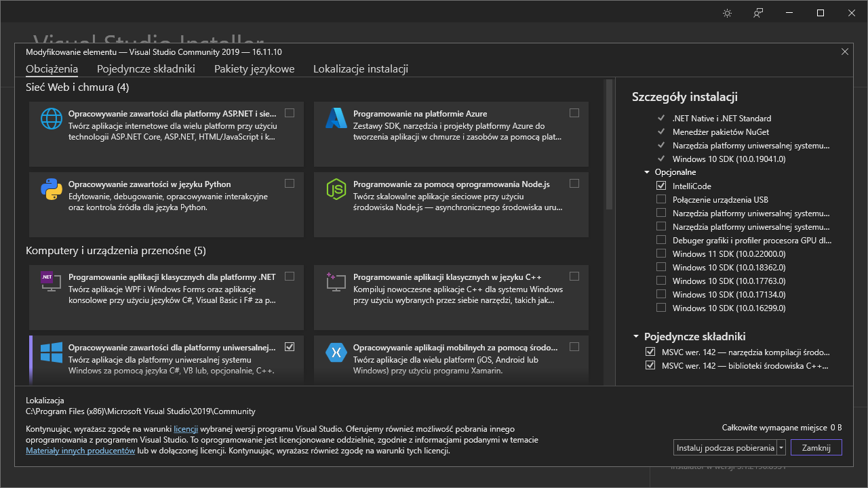Switch to the Pakiety językowe tab
868x488 pixels.
coord(254,68)
